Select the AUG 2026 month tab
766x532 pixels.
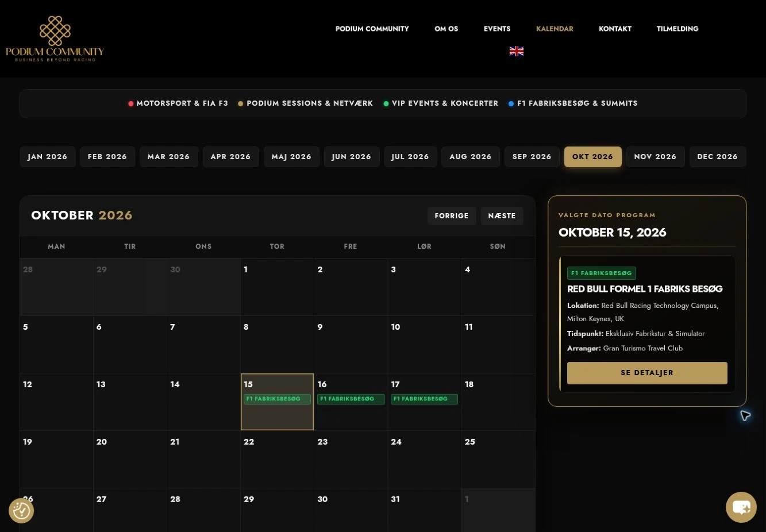tap(471, 157)
